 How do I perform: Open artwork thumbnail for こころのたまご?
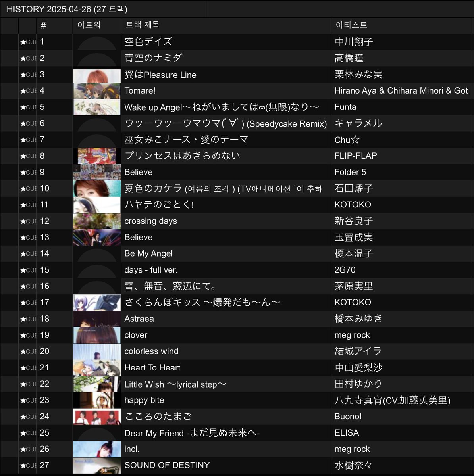[x=97, y=416]
